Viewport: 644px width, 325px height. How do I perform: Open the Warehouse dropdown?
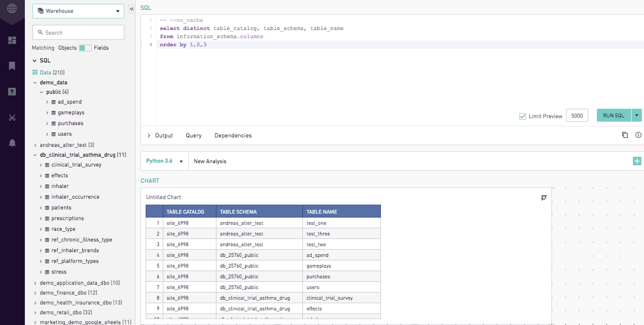tap(78, 11)
